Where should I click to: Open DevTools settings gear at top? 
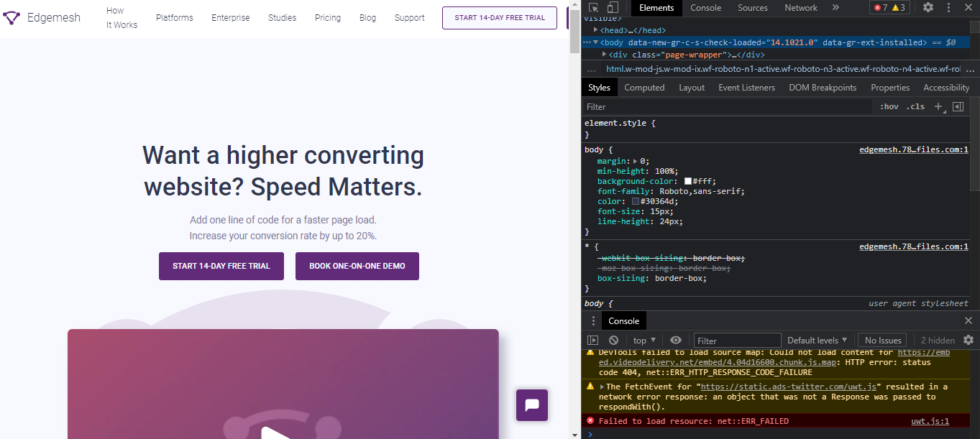[928, 7]
